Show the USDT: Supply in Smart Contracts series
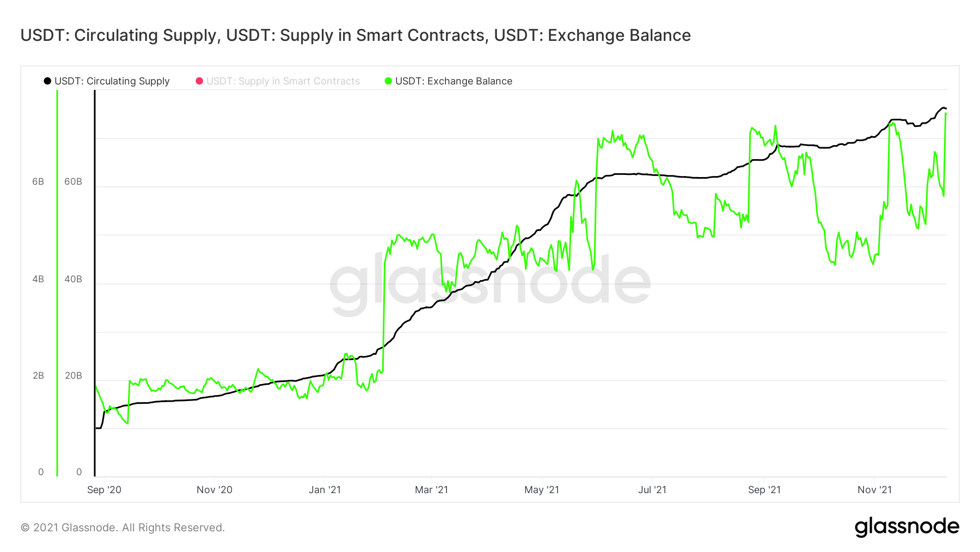The image size is (980, 552). 283,81
